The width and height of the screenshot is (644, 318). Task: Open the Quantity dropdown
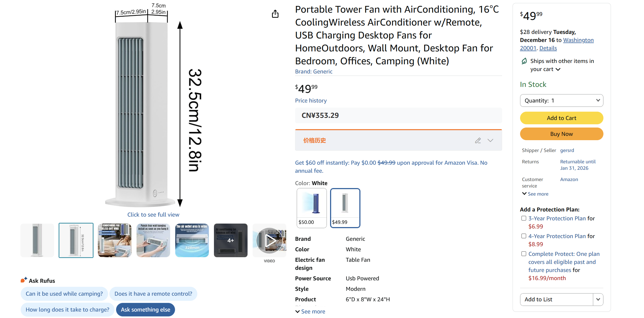[561, 100]
